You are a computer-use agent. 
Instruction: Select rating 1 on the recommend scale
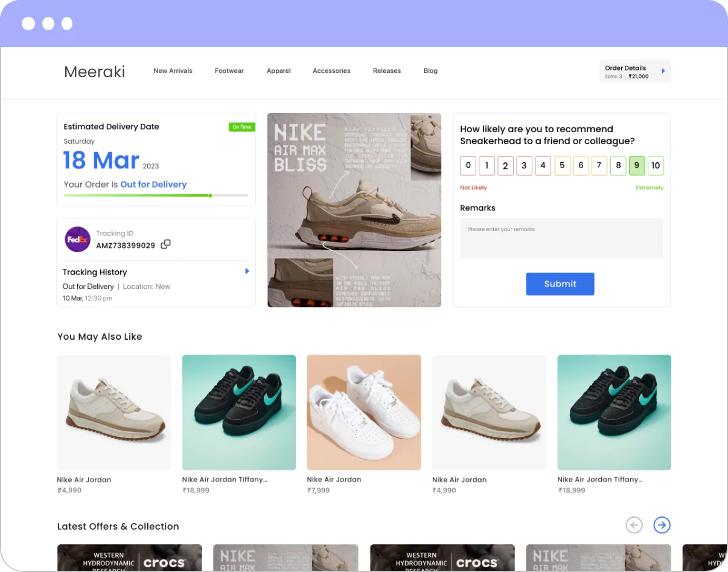487,165
